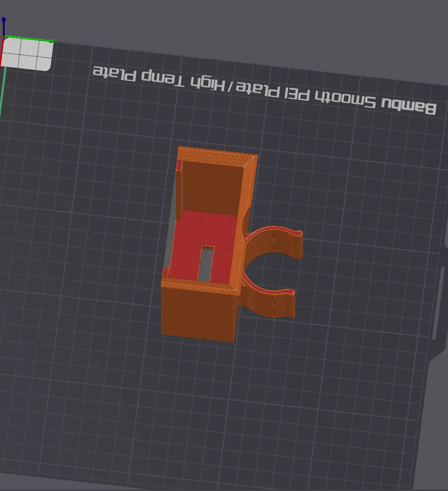Click the 'Bambu Smooth PEI Plate / High Temp Plate' label
448x491 pixels.
tap(265, 89)
